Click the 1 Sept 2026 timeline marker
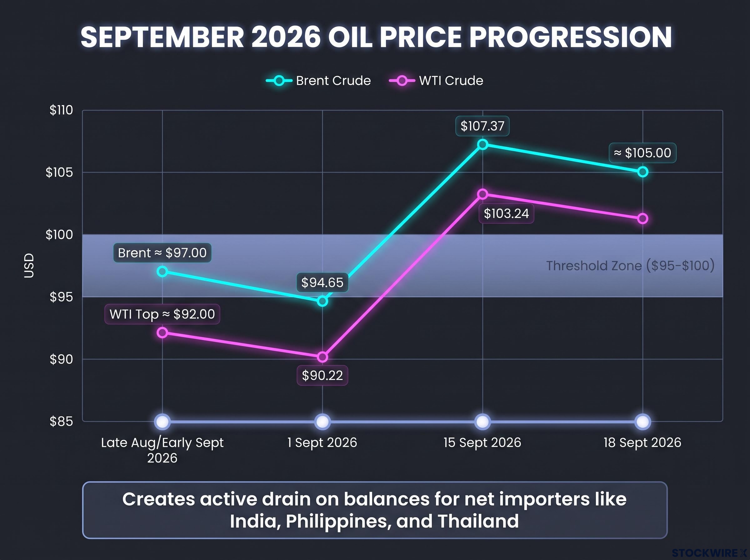Screen dimensions: 750x560 (x=322, y=422)
